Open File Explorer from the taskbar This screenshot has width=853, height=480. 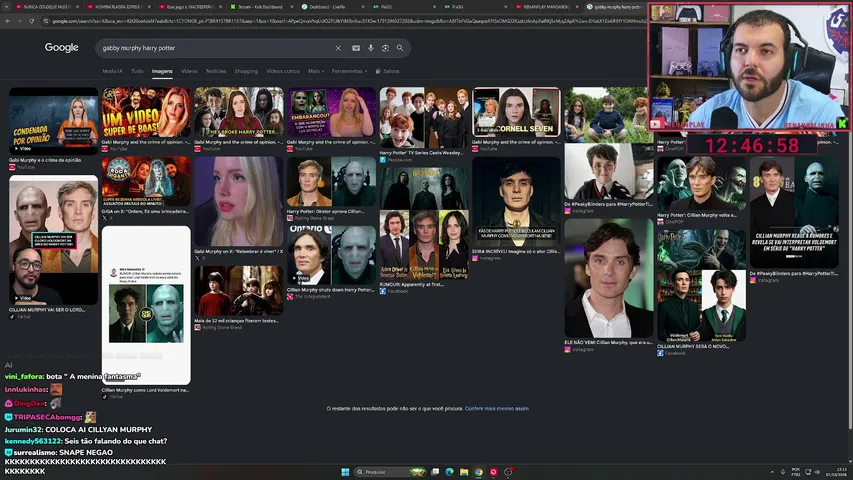point(464,472)
